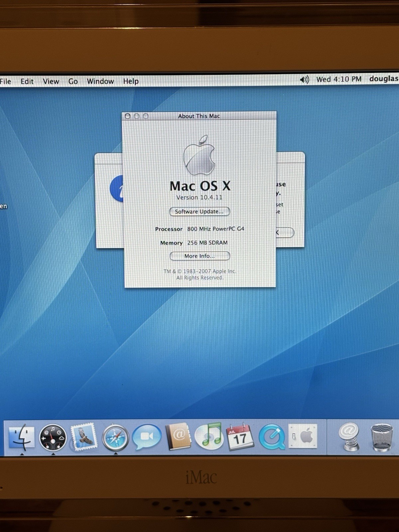The height and width of the screenshot is (532, 399).
Task: Click the Version 10.4.11 text
Action: tap(199, 197)
